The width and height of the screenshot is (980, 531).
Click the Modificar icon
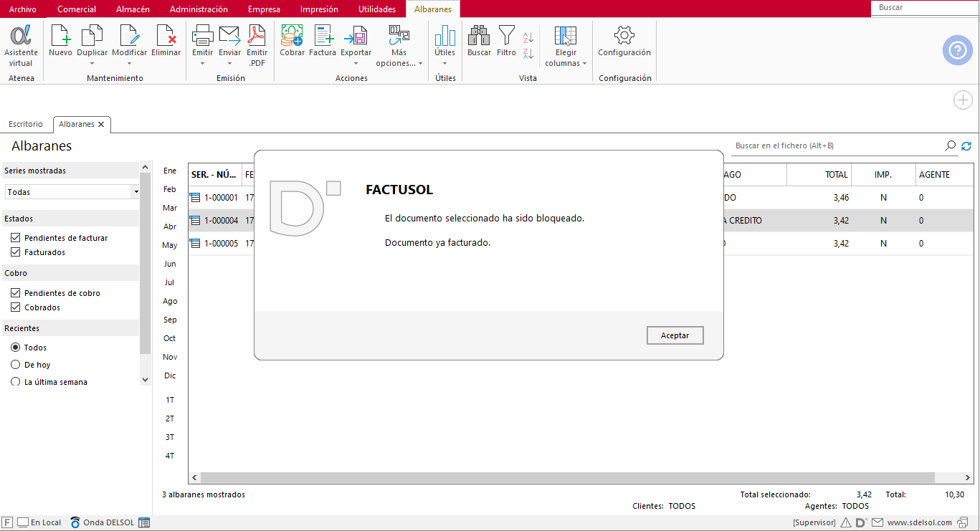click(130, 35)
